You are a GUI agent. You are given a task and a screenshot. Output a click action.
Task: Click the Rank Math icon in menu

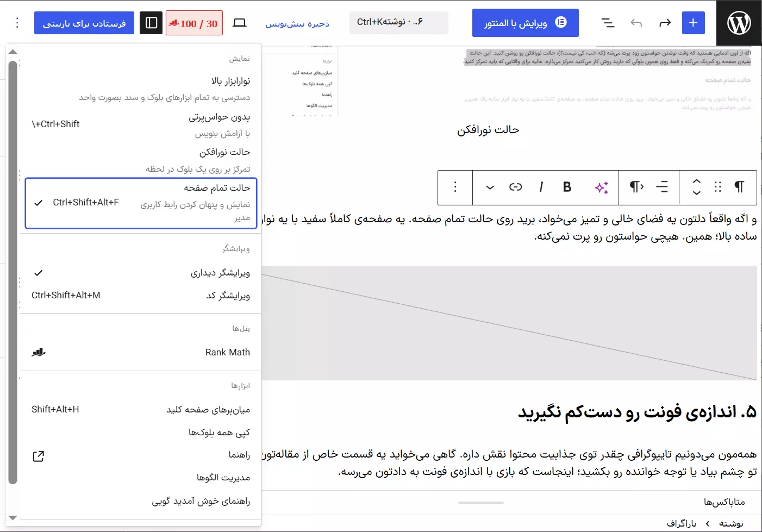[39, 352]
